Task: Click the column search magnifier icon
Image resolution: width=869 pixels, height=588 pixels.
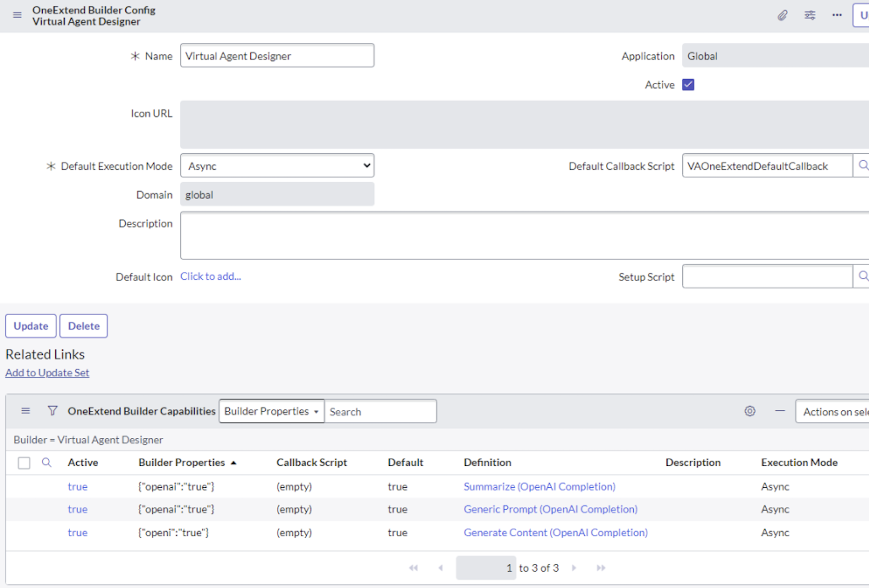Action: (x=47, y=462)
